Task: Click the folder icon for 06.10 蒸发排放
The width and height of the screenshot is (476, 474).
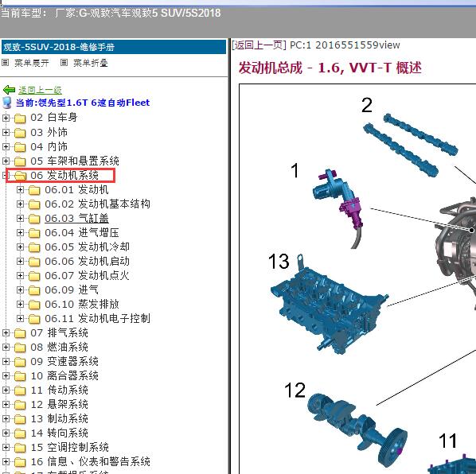Action: 34,305
